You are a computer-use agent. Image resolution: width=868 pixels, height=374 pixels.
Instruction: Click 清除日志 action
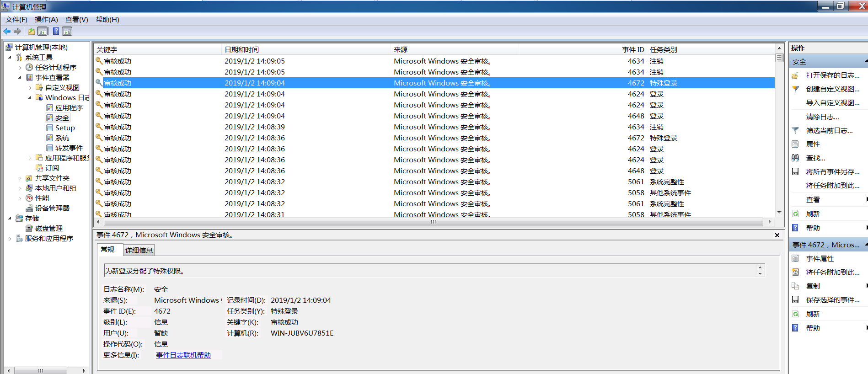pyautogui.click(x=822, y=117)
